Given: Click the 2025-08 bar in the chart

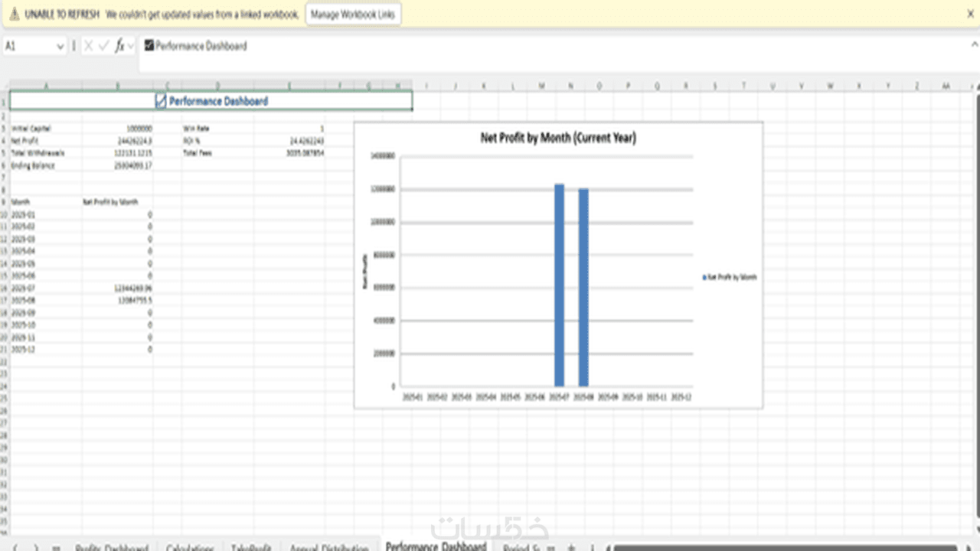Looking at the screenshot, I should point(583,287).
